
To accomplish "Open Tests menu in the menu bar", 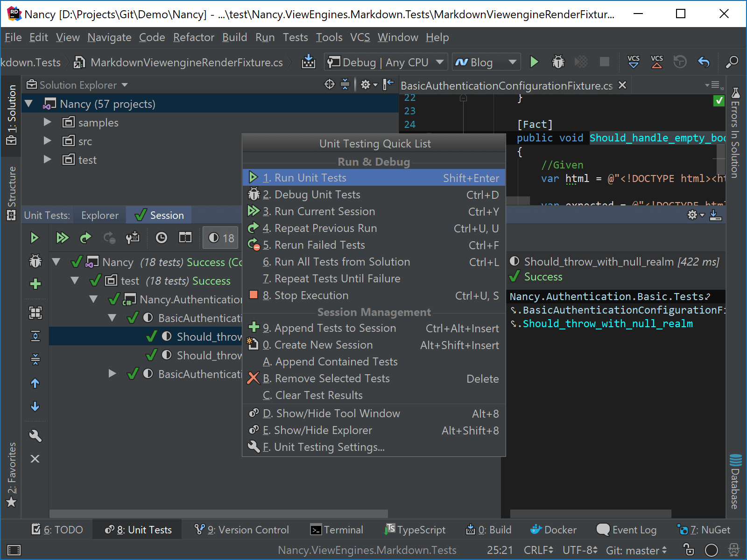I will click(295, 37).
